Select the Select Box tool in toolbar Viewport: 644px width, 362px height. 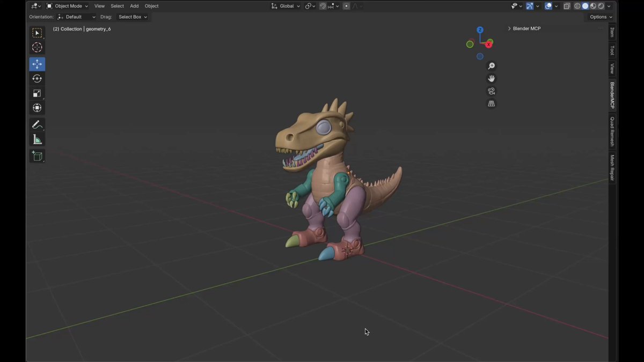point(37,33)
